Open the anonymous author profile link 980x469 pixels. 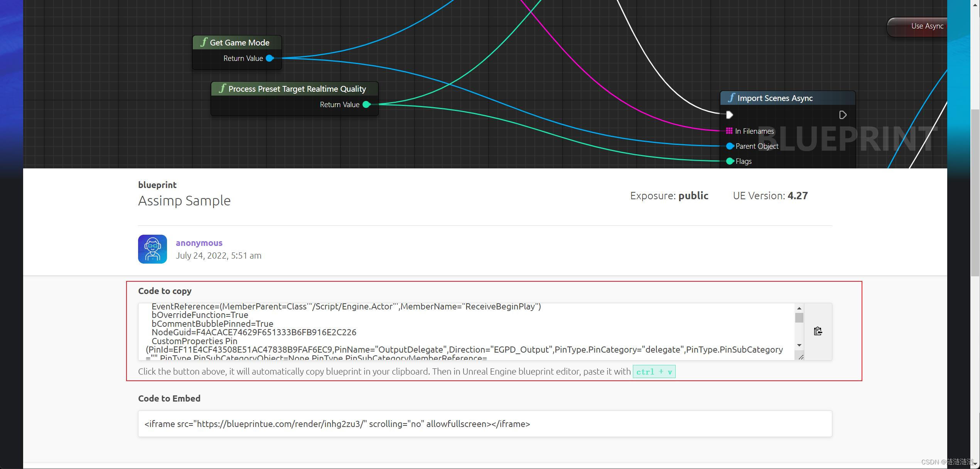(x=199, y=243)
